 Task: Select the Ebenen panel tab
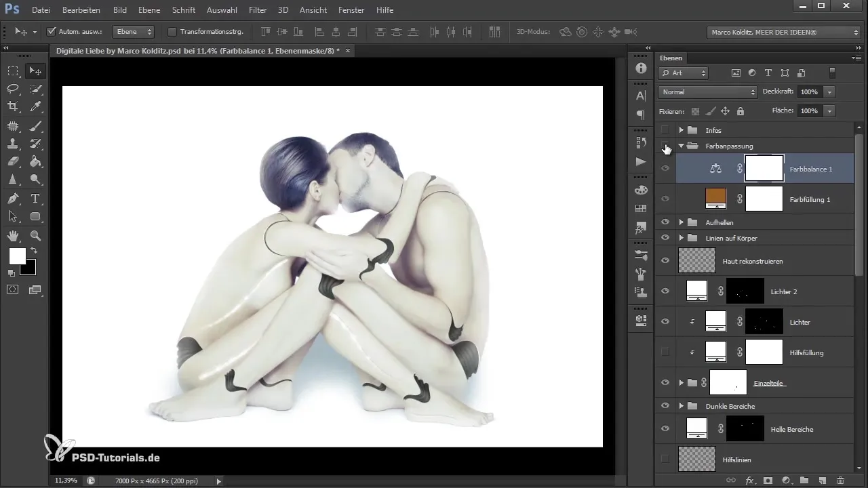pos(671,58)
